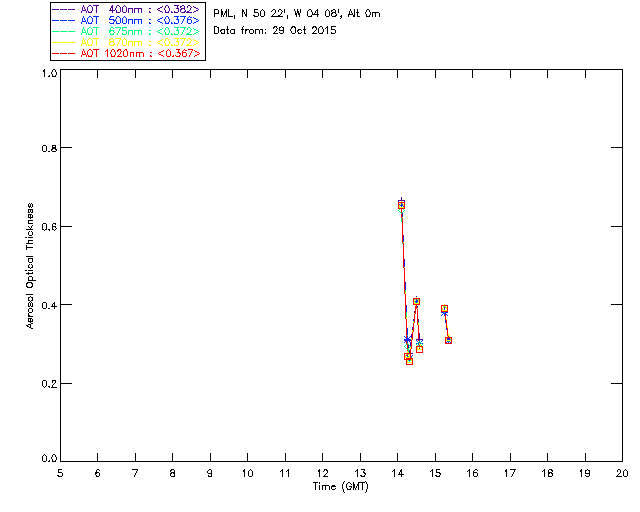The width and height of the screenshot is (640, 512).
Task: Click the x-axis value 12
Action: click(322, 474)
